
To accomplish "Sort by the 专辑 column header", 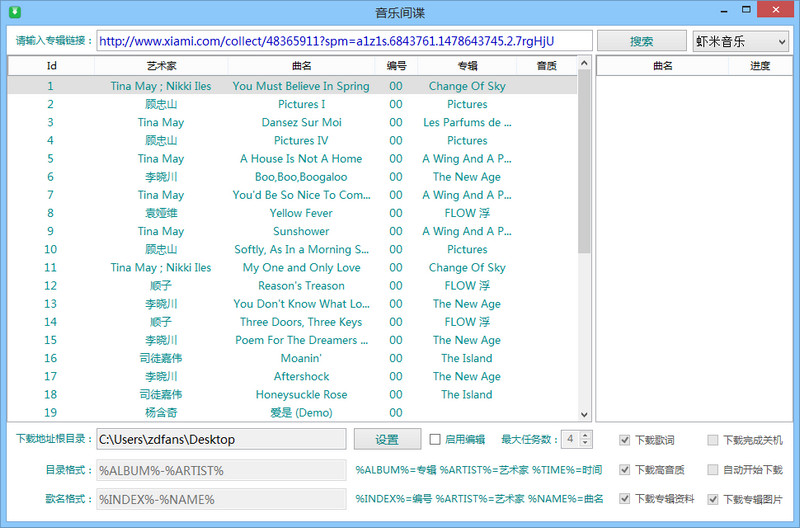I will click(467, 66).
